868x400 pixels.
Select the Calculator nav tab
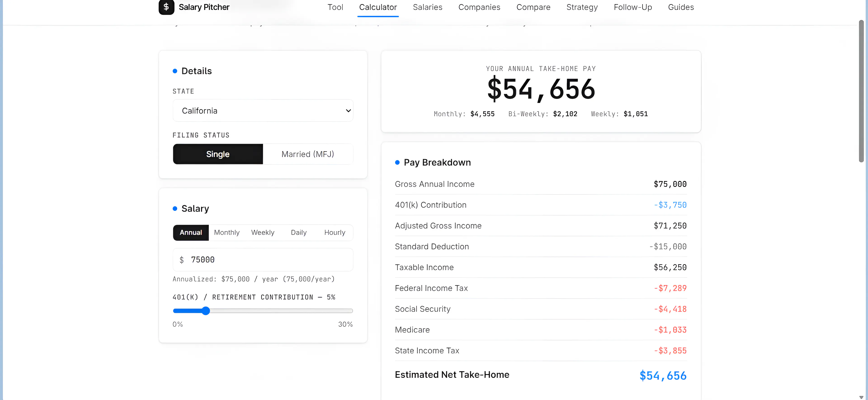[x=378, y=7]
